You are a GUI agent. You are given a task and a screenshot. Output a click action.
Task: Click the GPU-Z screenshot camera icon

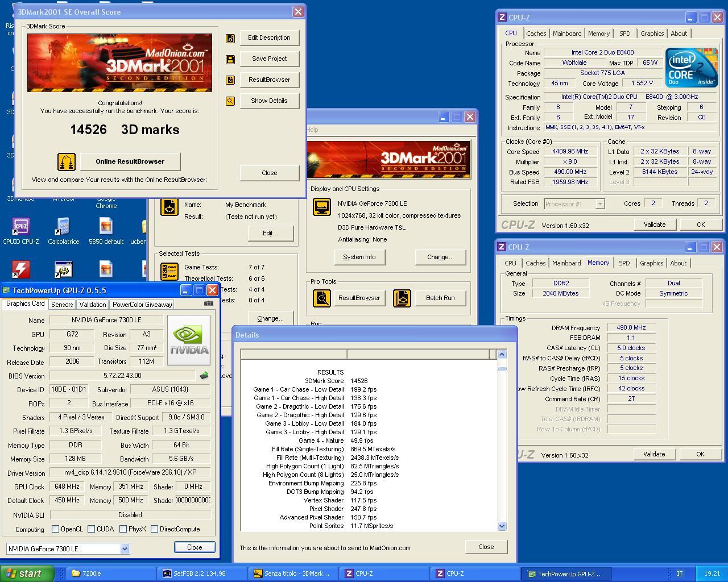point(209,304)
